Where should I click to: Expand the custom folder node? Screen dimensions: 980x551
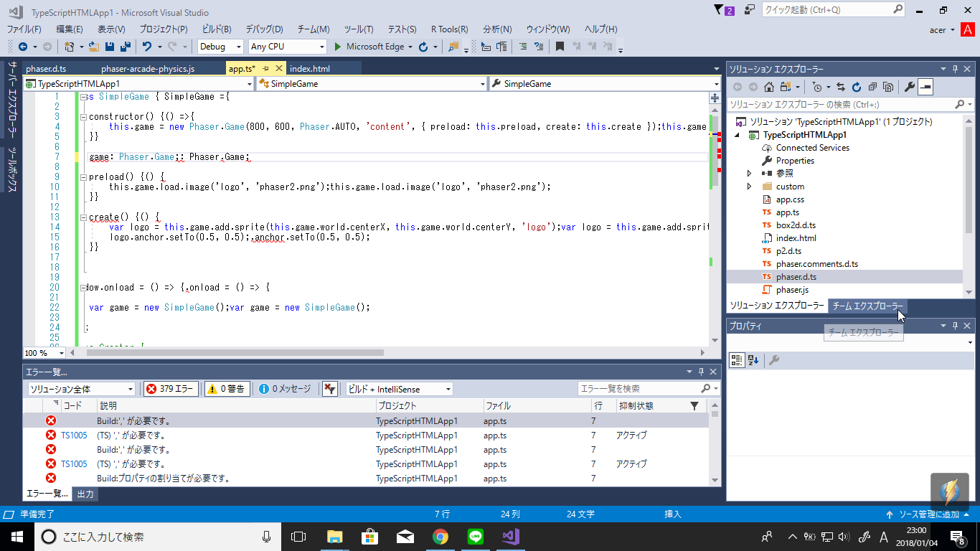pyautogui.click(x=750, y=187)
